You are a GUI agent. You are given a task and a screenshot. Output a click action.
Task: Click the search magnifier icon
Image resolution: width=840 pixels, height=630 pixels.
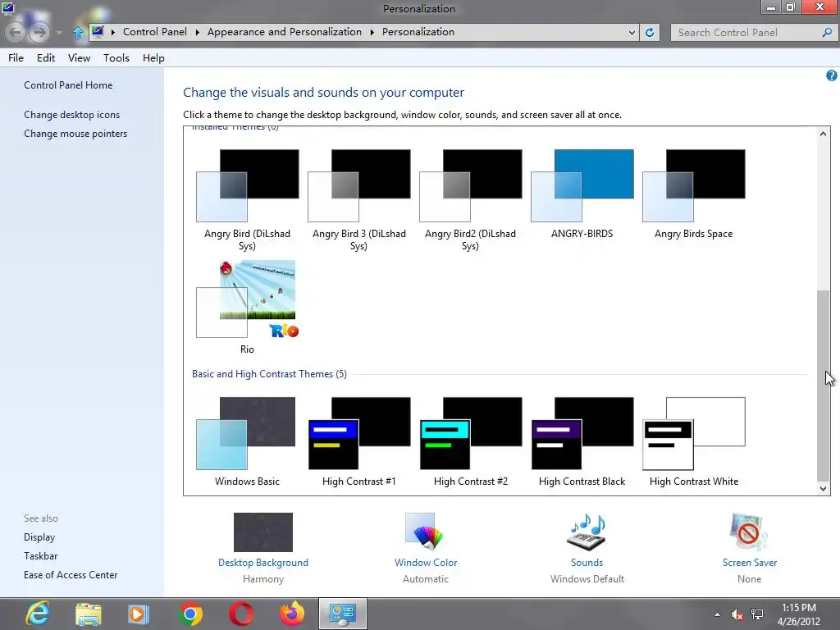(x=827, y=32)
